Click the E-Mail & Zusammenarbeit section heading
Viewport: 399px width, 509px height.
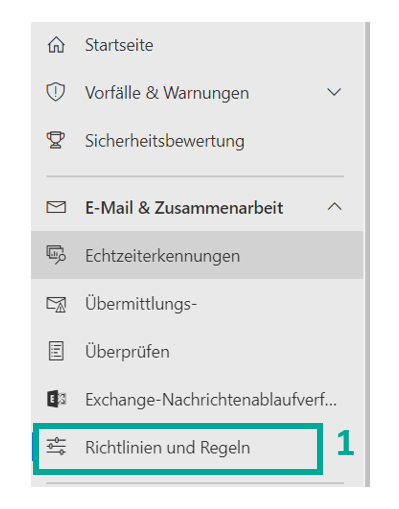(x=184, y=208)
